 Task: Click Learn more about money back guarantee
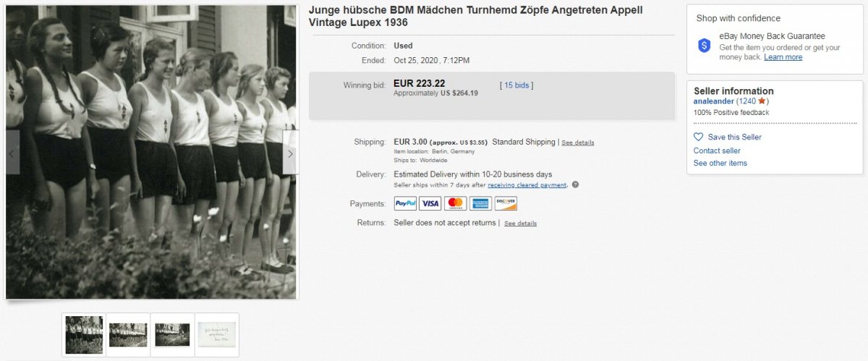tap(783, 57)
